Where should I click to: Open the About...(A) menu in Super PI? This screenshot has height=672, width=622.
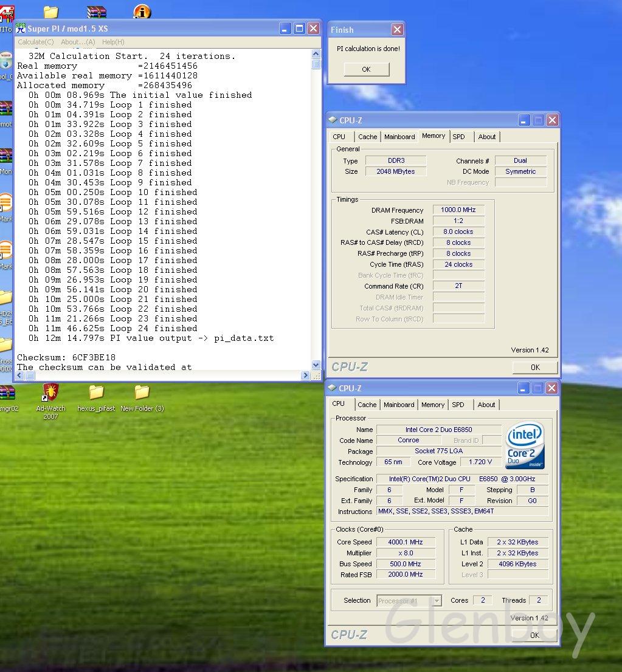coord(78,42)
